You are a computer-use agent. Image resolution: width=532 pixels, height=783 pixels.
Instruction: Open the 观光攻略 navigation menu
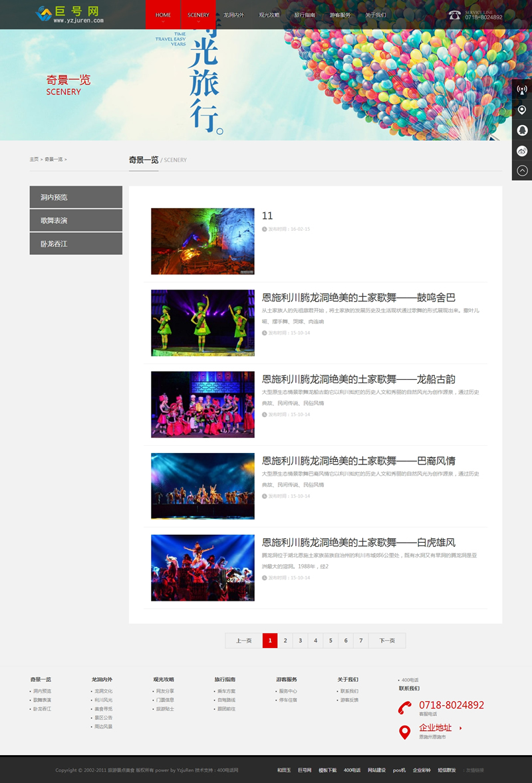click(x=269, y=15)
